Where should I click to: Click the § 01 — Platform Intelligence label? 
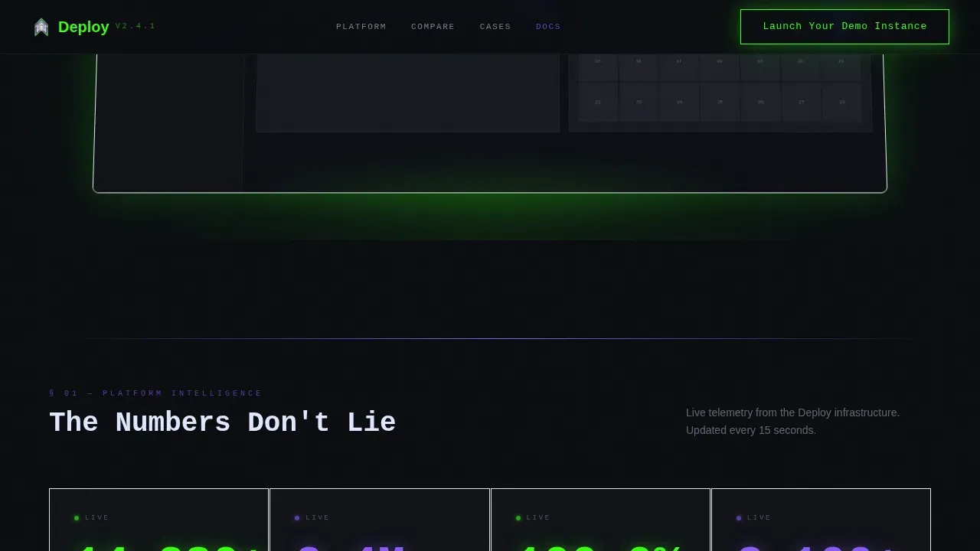[x=155, y=393]
